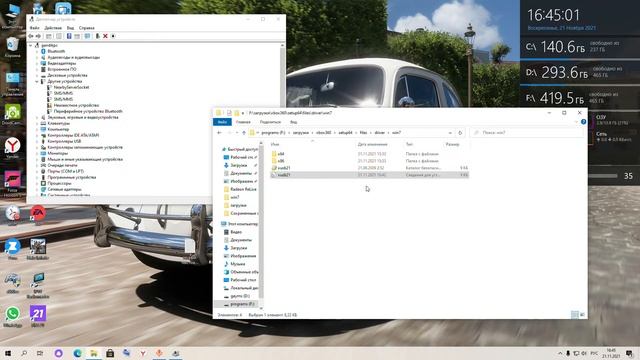This screenshot has width=640, height=360.
Task: Expand the Контроллеры USB category
Action: [x=37, y=141]
